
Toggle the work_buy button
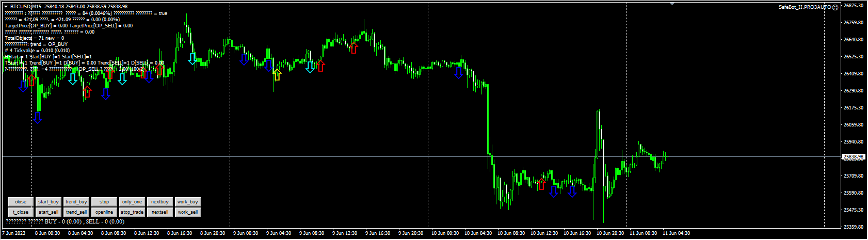pyautogui.click(x=188, y=202)
